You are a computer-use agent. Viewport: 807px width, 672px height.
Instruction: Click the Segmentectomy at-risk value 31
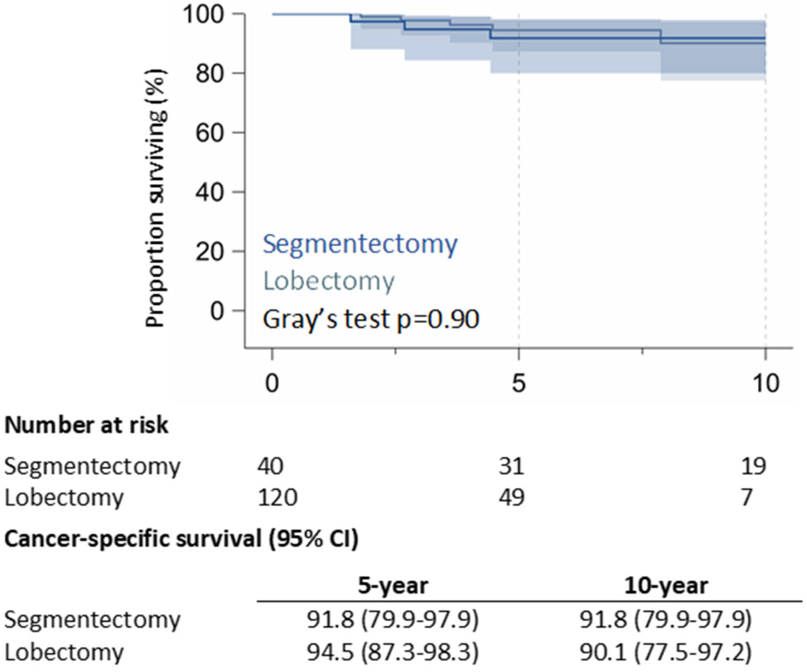511,466
